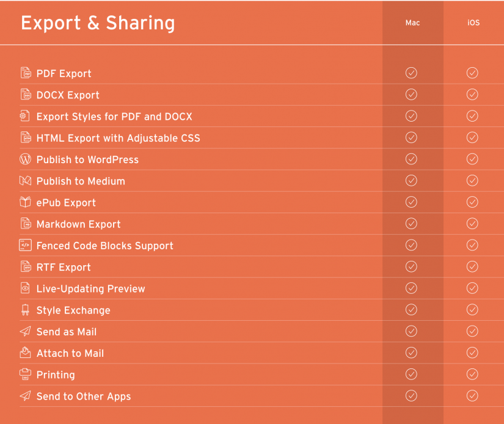Select the Mac column header
Viewport: 504px width, 424px height.
tap(412, 23)
